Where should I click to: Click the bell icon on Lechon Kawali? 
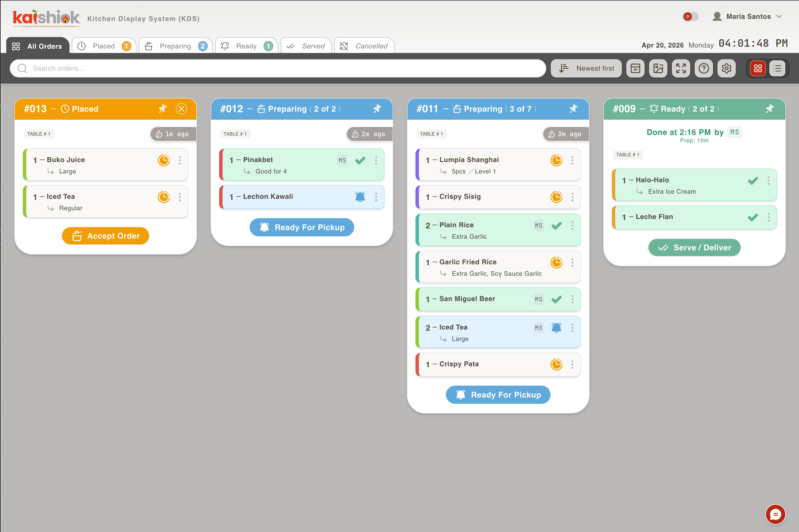tap(360, 197)
